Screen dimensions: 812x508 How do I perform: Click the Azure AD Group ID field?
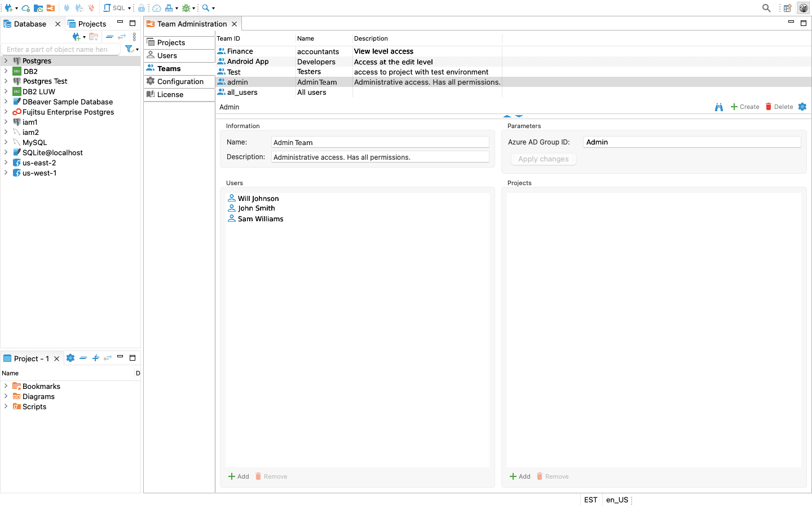click(692, 142)
